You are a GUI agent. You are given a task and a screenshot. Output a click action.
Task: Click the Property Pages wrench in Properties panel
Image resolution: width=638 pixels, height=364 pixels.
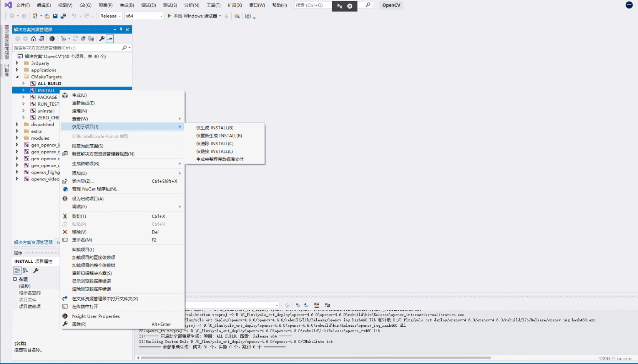tap(36, 270)
